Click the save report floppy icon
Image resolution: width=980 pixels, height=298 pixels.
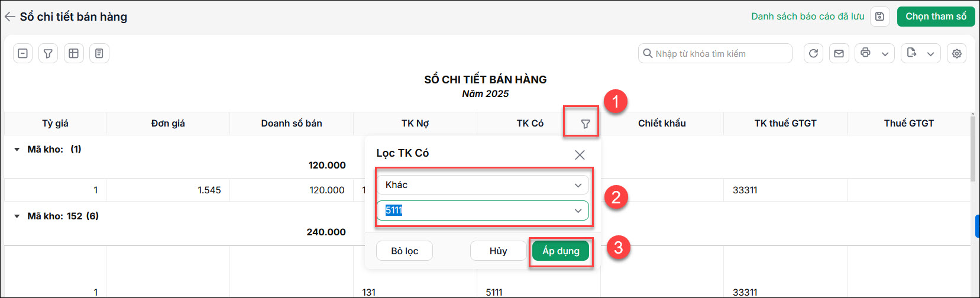(880, 17)
